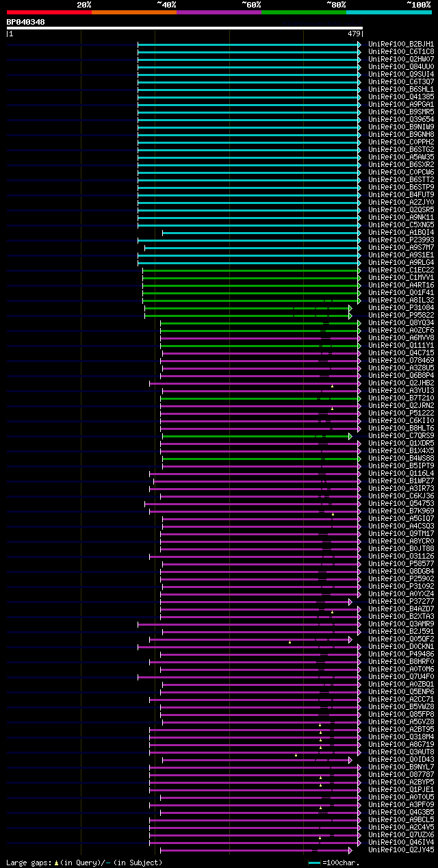Viewport: 438px width, 868px height.
Task: Select hit UniRef100_Q2HW07
Action: (x=401, y=59)
